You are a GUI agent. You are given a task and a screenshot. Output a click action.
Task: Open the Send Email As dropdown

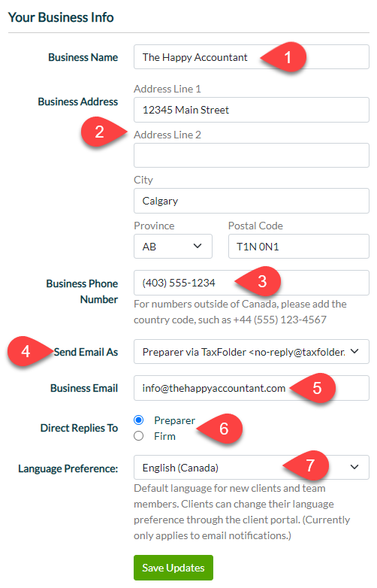pyautogui.click(x=252, y=352)
